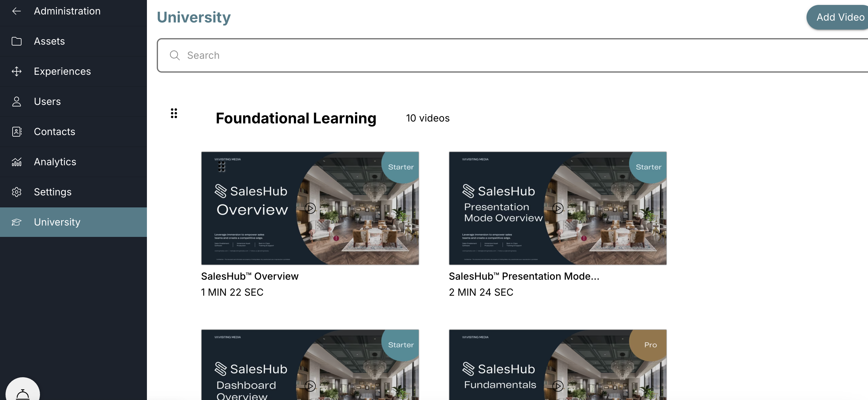Click the magnifier icon in search bar
This screenshot has width=868, height=400.
[x=175, y=55]
